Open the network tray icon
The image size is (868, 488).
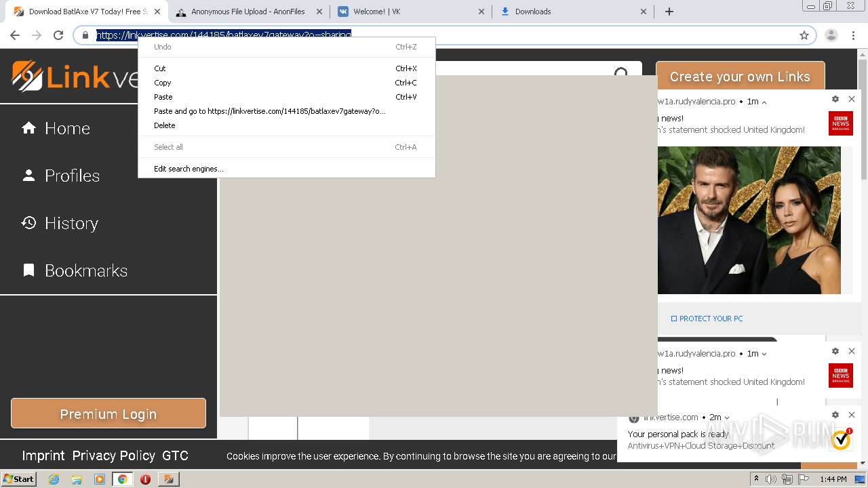click(x=787, y=479)
